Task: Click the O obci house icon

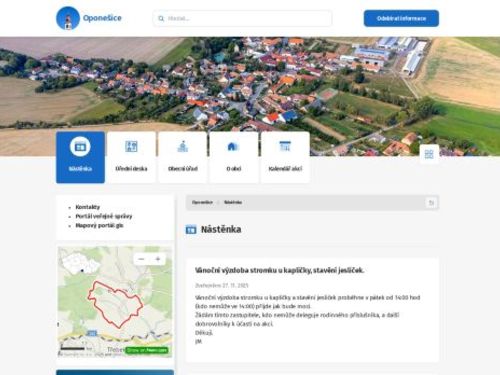Action: [x=232, y=146]
